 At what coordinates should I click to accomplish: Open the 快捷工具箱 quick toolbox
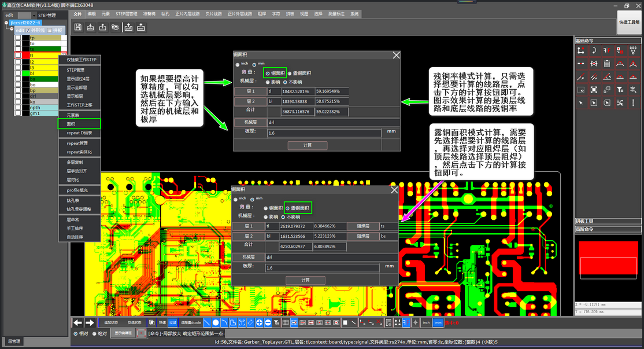pos(630,22)
